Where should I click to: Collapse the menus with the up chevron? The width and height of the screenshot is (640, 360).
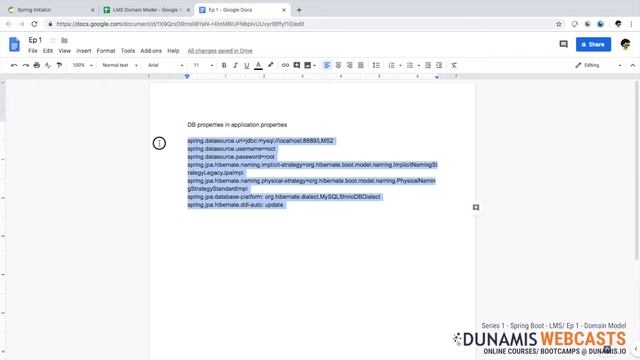click(x=632, y=65)
